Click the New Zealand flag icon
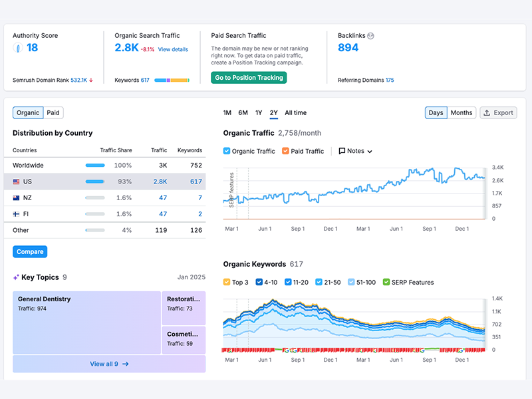Image resolution: width=532 pixels, height=399 pixels. pos(16,198)
